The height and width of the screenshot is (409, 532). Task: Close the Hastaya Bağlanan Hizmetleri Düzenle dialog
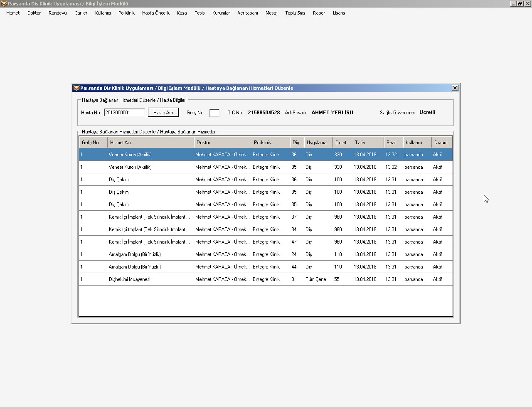click(455, 88)
